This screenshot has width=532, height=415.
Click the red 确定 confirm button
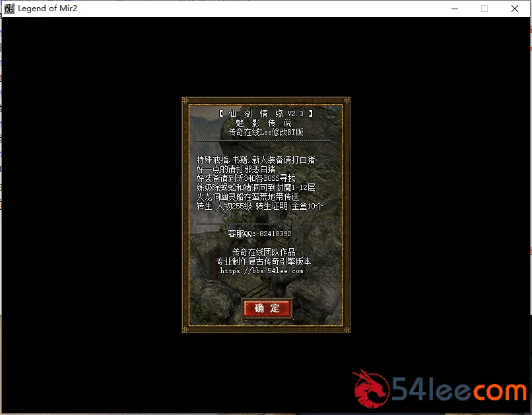(267, 309)
